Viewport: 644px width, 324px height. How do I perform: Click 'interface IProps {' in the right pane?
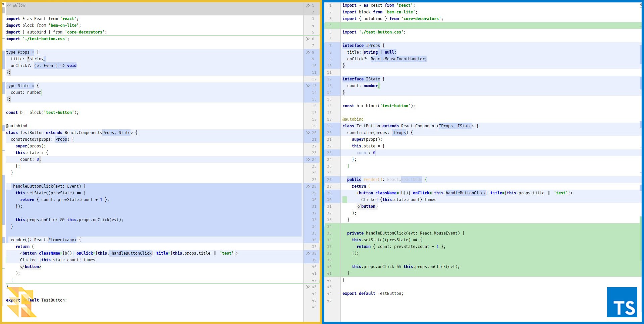tap(364, 46)
